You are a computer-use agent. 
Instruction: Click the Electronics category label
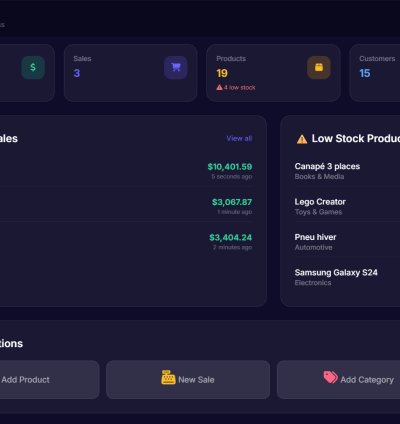[313, 283]
